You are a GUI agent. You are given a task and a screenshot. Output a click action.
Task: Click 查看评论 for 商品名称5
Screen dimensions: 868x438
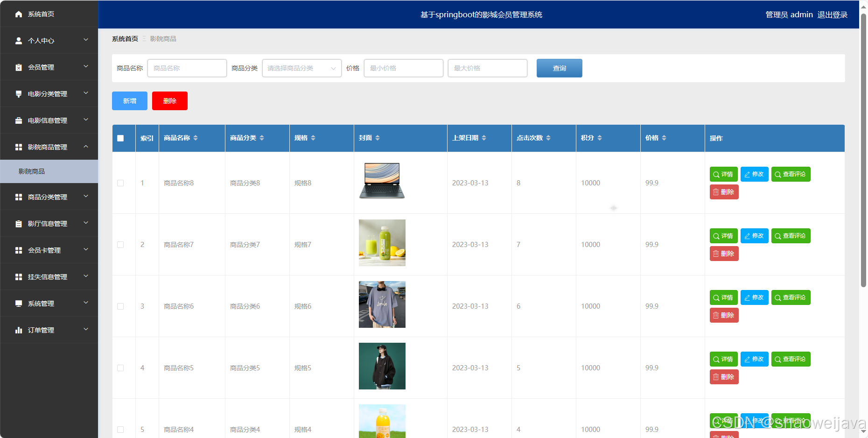coord(791,359)
